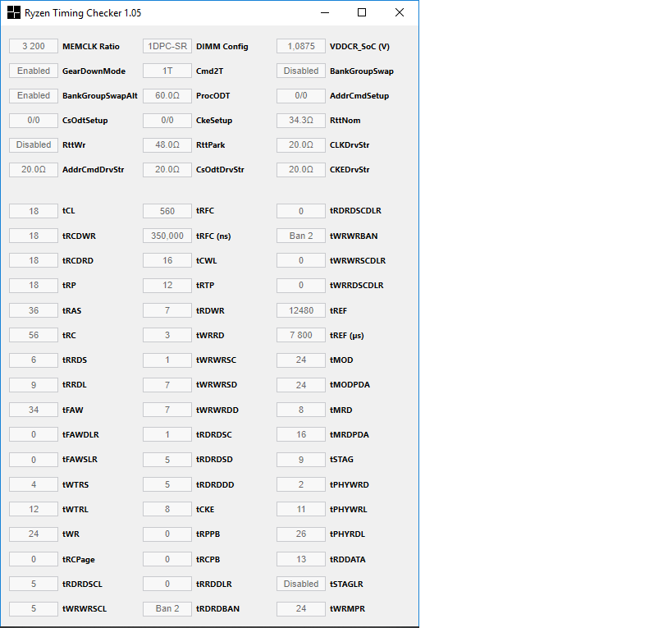Click the tPHYWRD label text
This screenshot has height=628, width=672.
pos(350,485)
